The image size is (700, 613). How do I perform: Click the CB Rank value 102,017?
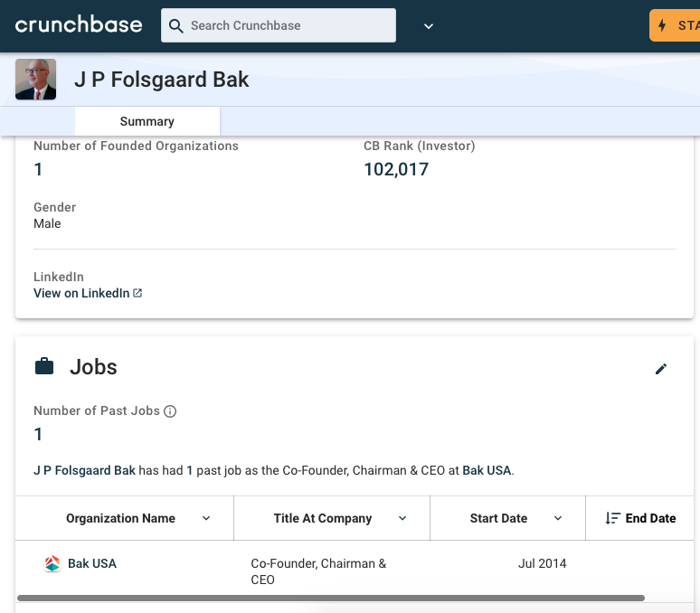tap(396, 170)
